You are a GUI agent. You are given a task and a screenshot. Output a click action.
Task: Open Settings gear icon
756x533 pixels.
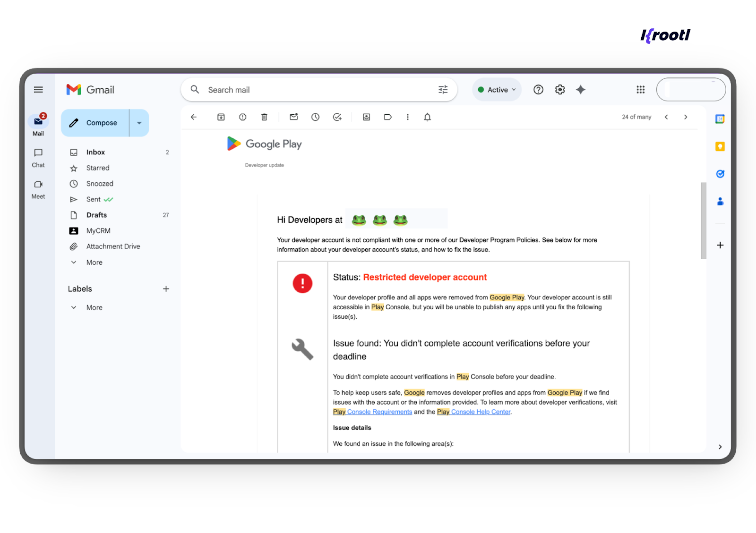(560, 90)
